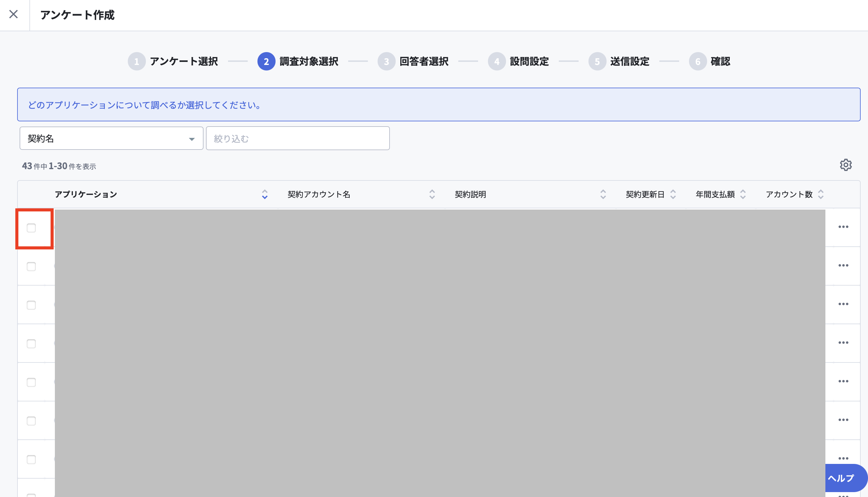
Task: Click the アカウント数 column header text
Action: (789, 194)
